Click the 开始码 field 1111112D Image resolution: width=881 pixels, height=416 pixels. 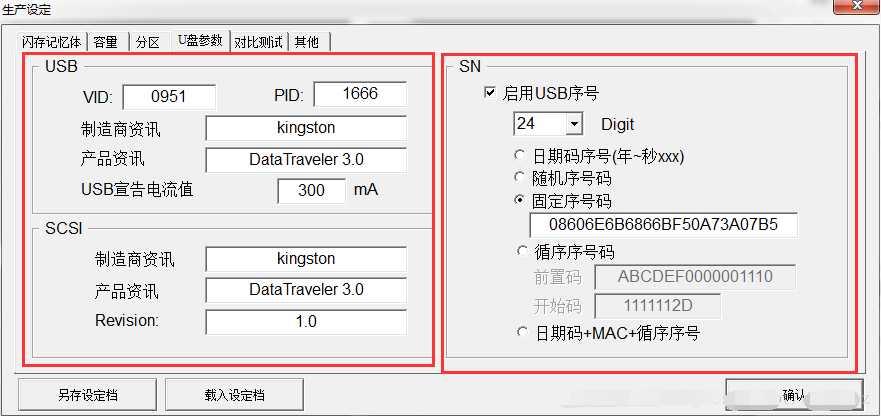657,306
